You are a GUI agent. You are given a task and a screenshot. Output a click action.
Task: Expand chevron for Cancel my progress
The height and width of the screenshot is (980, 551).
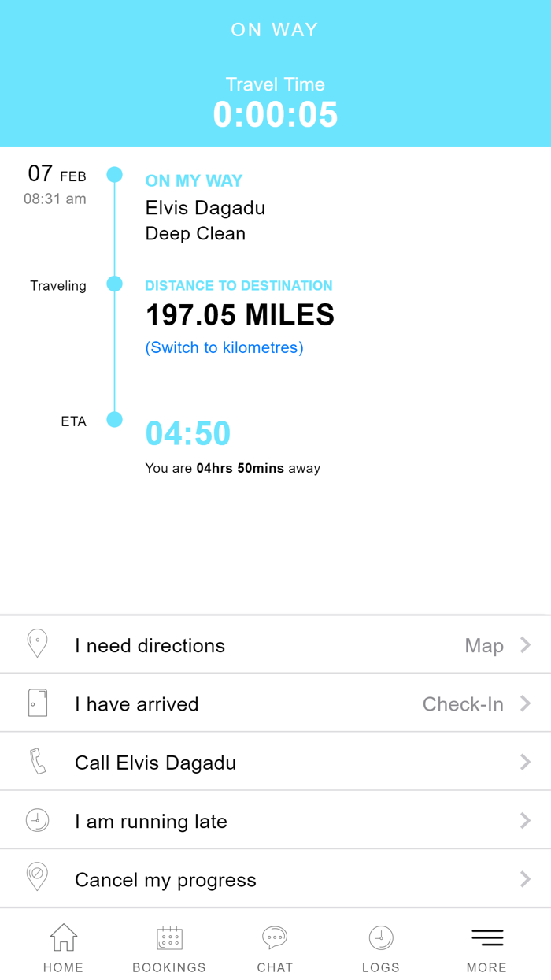coord(525,879)
